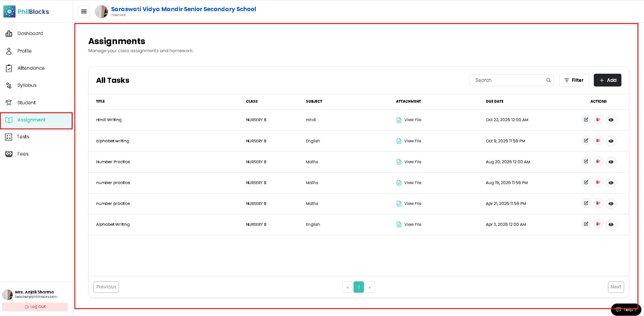Viewport: 644px width, 316px height.
Task: Click the search magnifier icon
Action: 549,80
